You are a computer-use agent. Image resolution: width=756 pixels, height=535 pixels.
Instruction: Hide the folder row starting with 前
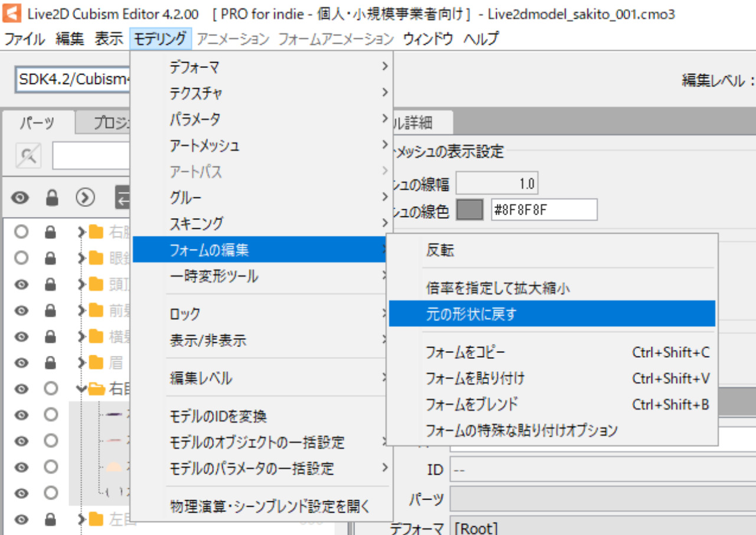[21, 310]
